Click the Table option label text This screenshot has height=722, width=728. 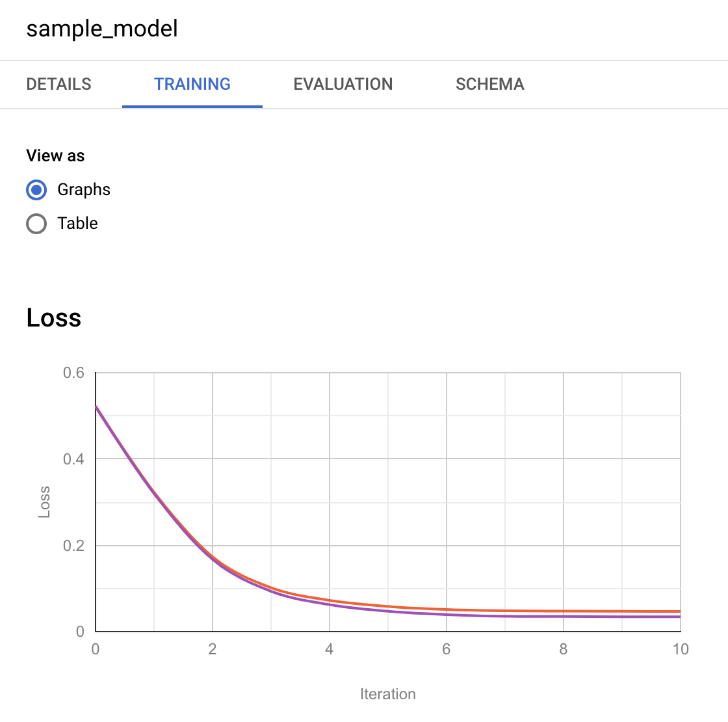77,224
